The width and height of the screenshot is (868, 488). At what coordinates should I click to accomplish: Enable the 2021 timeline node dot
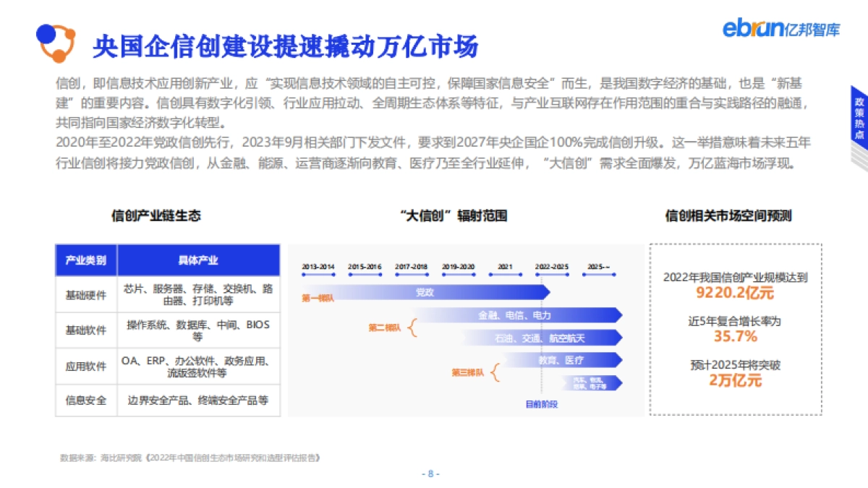[505, 274]
